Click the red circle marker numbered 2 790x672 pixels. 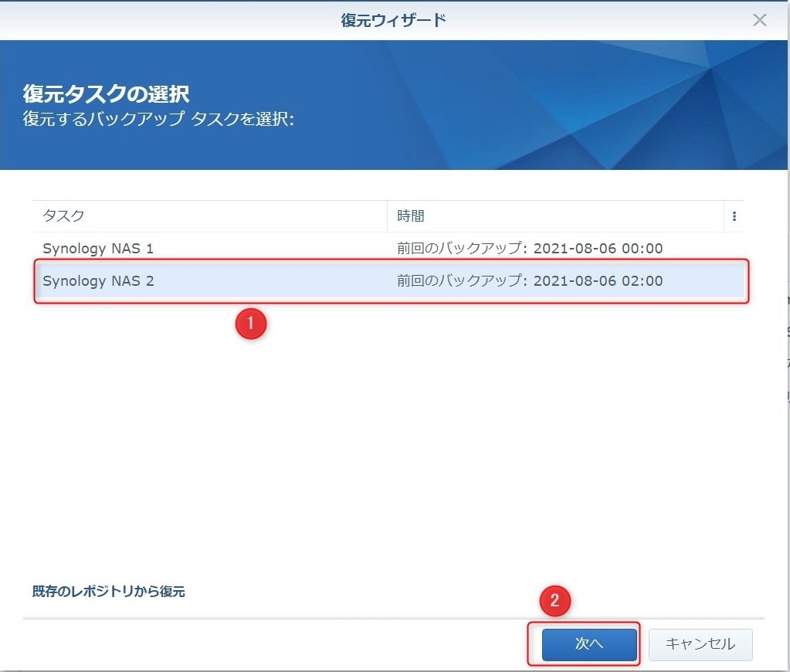coord(554,602)
